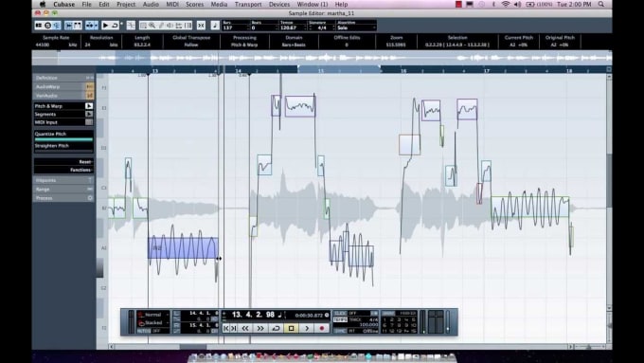Click the Play transport button
This screenshot has width=644, height=363.
tap(307, 328)
